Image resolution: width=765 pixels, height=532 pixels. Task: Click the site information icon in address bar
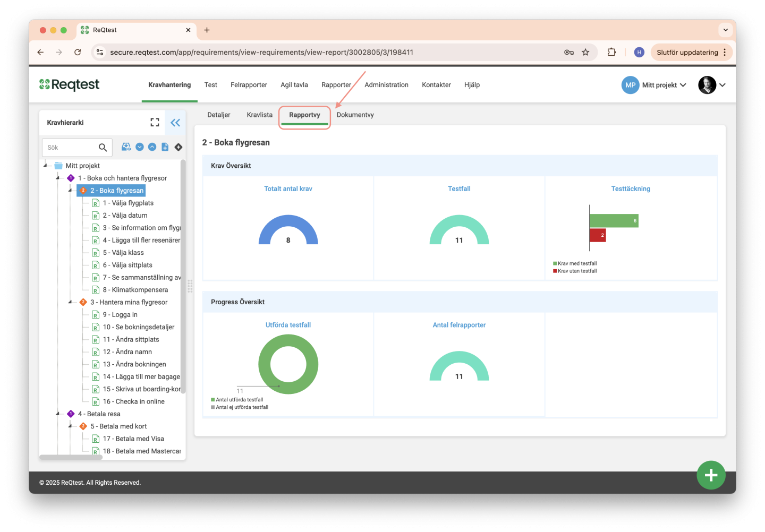tap(100, 52)
